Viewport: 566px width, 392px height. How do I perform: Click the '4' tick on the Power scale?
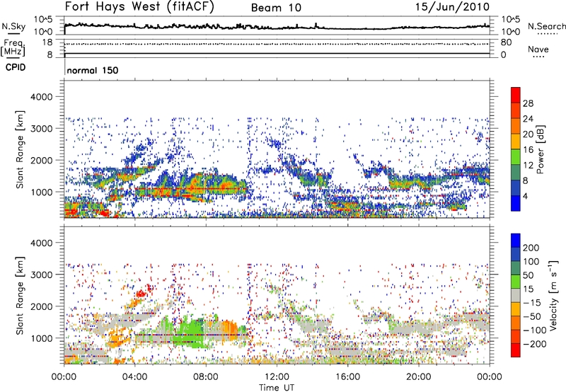pyautogui.click(x=525, y=196)
